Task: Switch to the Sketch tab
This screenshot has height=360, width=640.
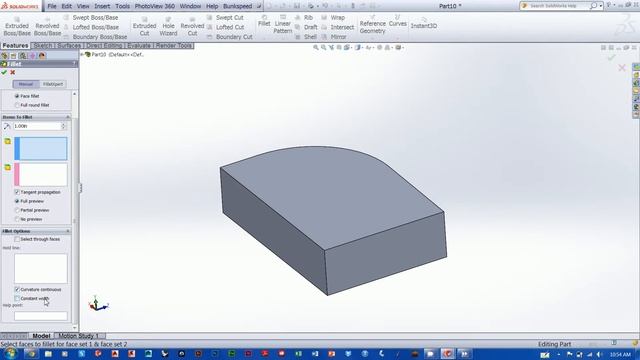Action: tap(42, 46)
